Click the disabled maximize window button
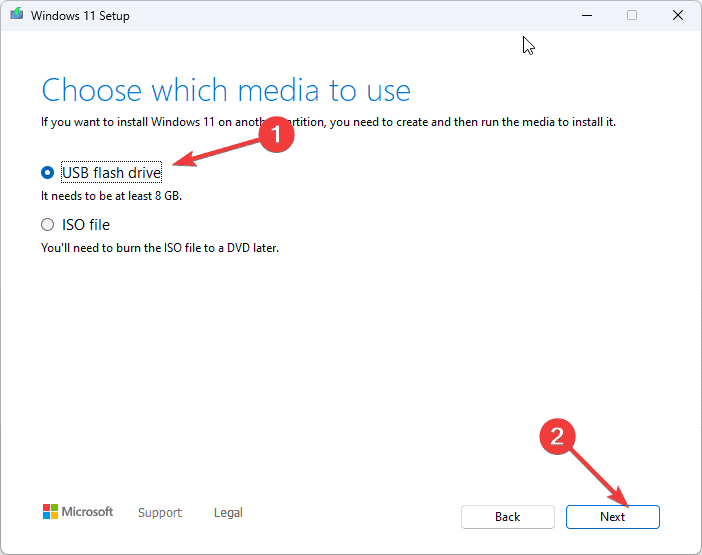The height and width of the screenshot is (555, 702). pyautogui.click(x=632, y=15)
